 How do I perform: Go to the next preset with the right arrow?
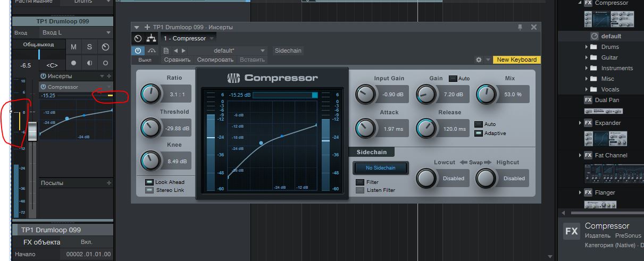pos(183,50)
